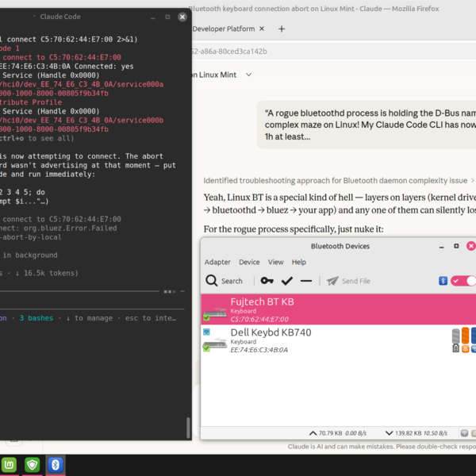Open the Device menu
The width and height of the screenshot is (476, 476).
[x=249, y=262]
